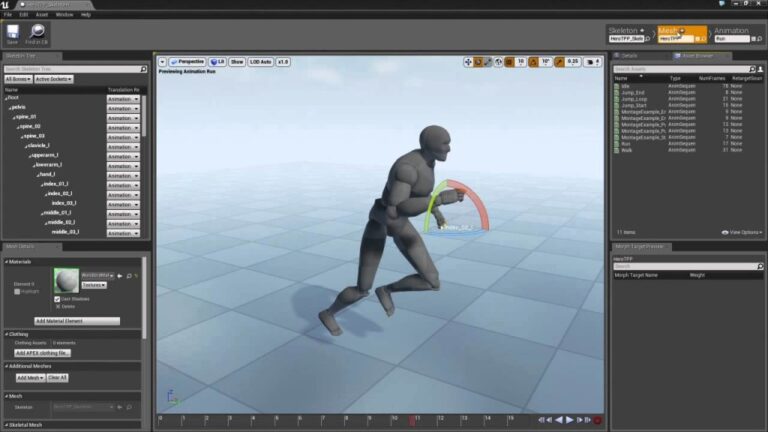Click the Add Material Element button
This screenshot has height=432, width=768.
(77, 321)
